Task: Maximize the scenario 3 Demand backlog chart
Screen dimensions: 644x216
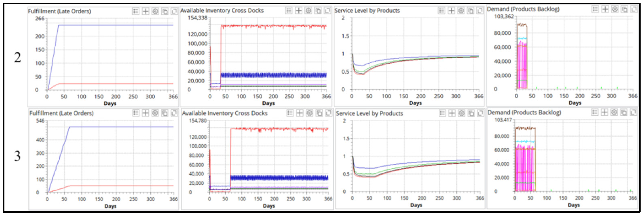Action: coord(633,112)
